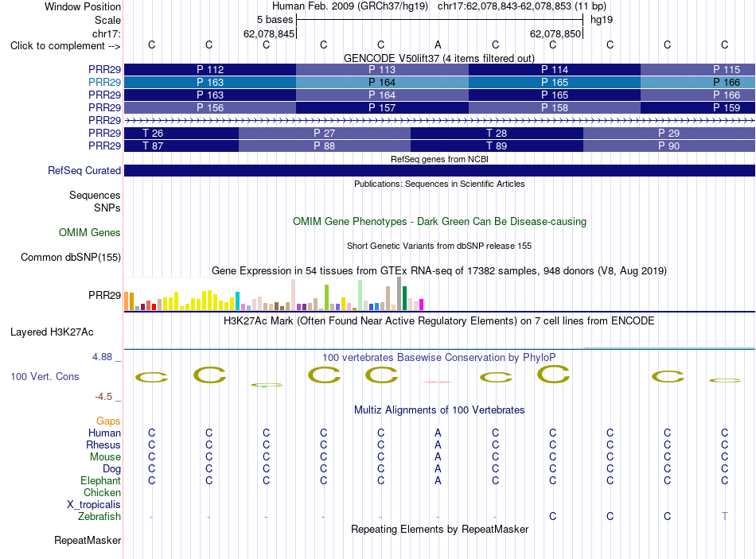The image size is (756, 559).
Task: Click the highlighted light-blue PRR29 label
Action: click(x=104, y=83)
